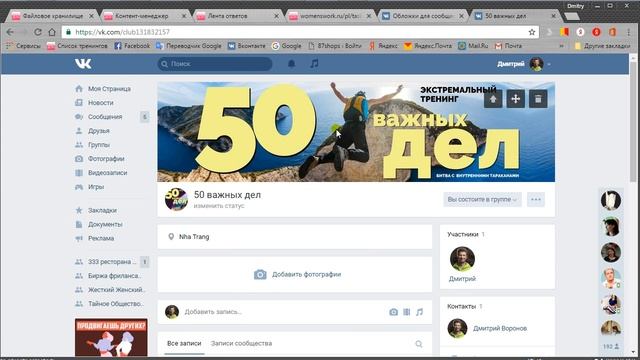Open member Дмитрий's avatar
This screenshot has height=360, width=640.
[x=462, y=259]
